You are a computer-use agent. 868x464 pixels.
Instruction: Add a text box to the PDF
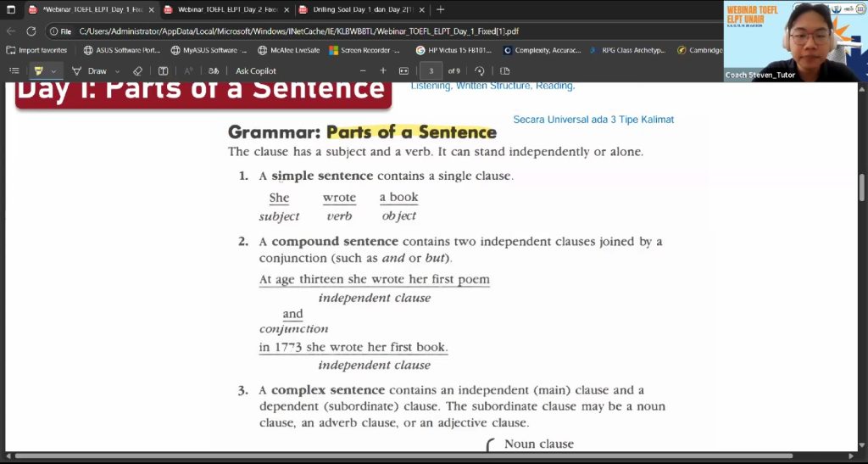coord(164,71)
